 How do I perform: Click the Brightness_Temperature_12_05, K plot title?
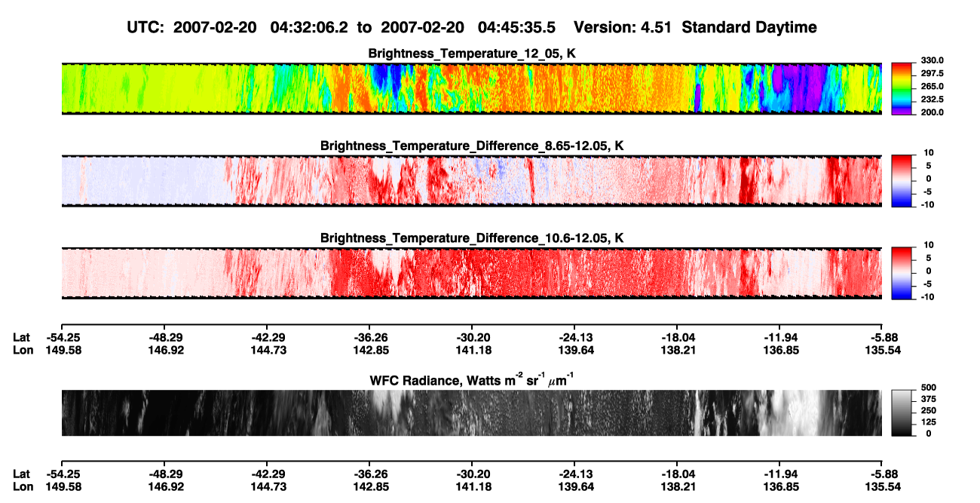472,54
